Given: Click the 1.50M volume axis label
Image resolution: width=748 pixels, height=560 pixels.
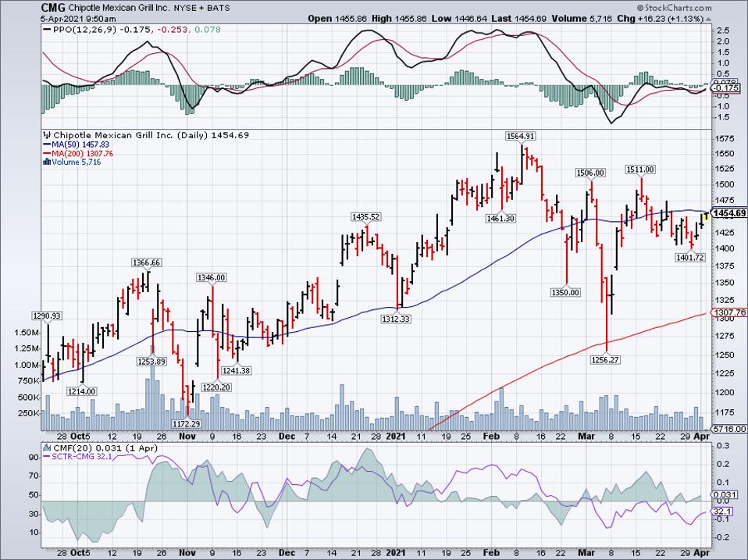Looking at the screenshot, I should pos(27,333).
